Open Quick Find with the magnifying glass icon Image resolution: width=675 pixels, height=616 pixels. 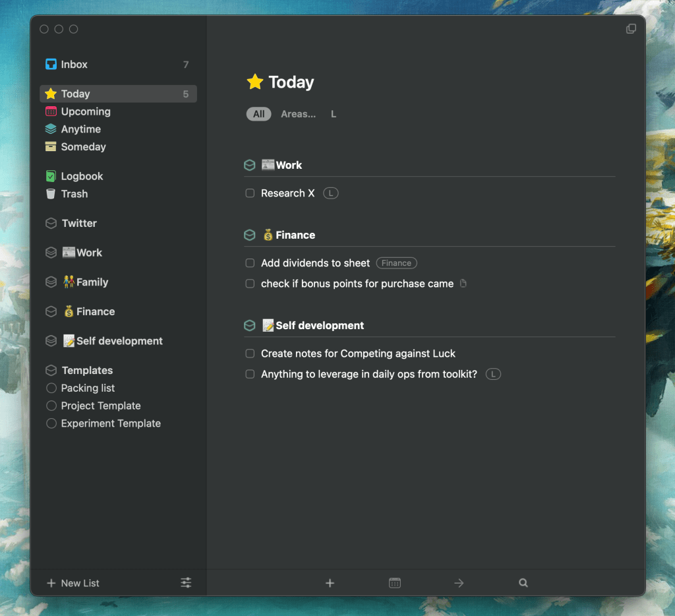click(523, 583)
